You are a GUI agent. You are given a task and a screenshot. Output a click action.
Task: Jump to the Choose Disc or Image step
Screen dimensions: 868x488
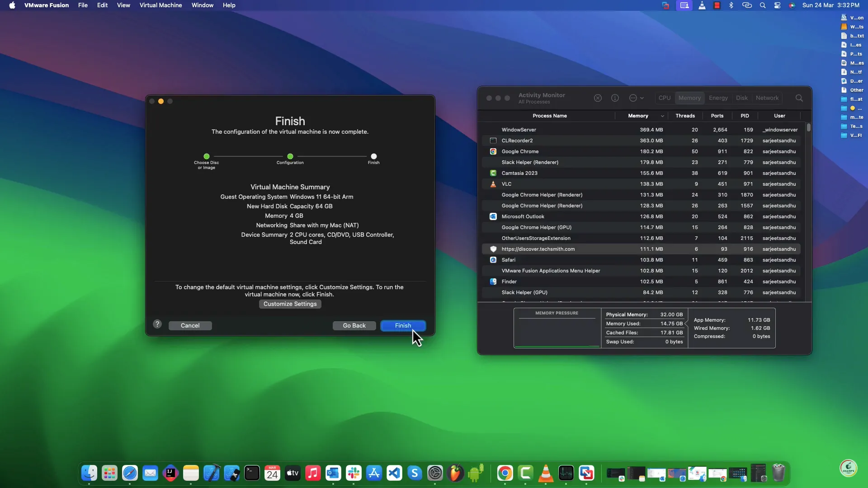tap(207, 156)
